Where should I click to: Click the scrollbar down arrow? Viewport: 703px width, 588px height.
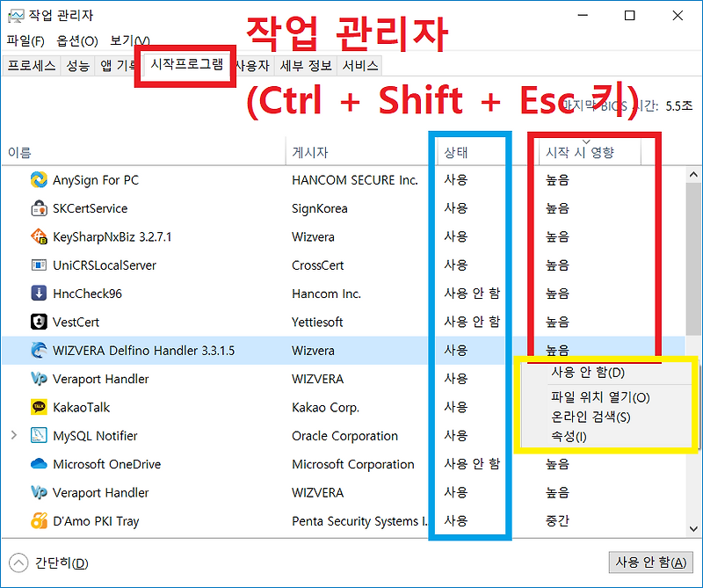[693, 529]
